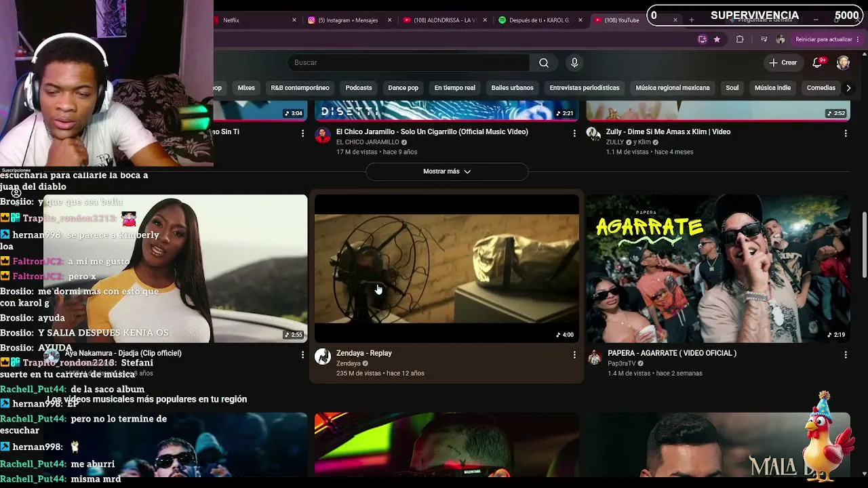Switch to the Después de ti KAROL G tab
Image resolution: width=868 pixels, height=488 pixels.
coord(540,20)
